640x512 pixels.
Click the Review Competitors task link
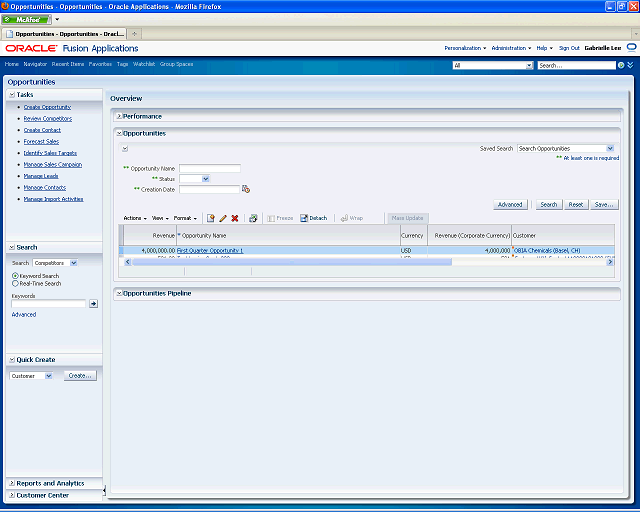[48, 118]
